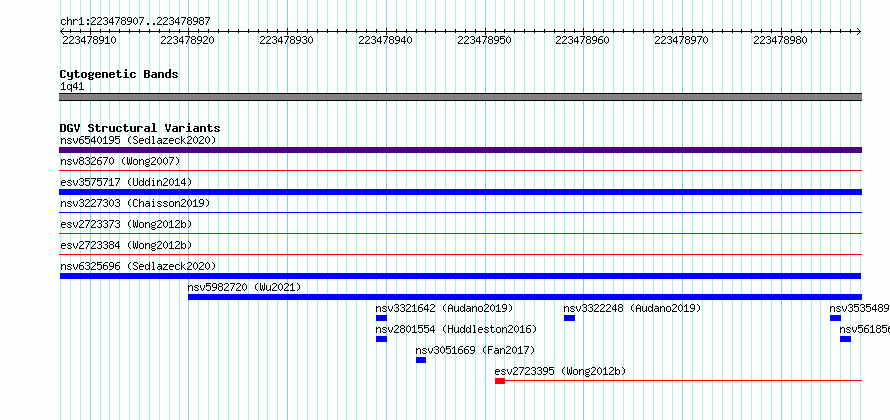Click the small blue box under nsv3321642
Screen dimensions: 890x420
(x=381, y=318)
